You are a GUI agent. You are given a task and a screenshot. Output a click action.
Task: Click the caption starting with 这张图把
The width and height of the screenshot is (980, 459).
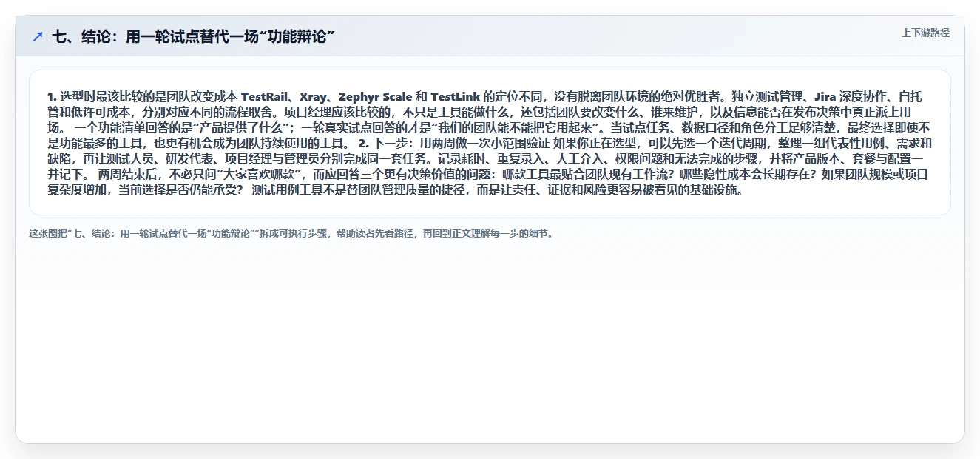(291, 233)
